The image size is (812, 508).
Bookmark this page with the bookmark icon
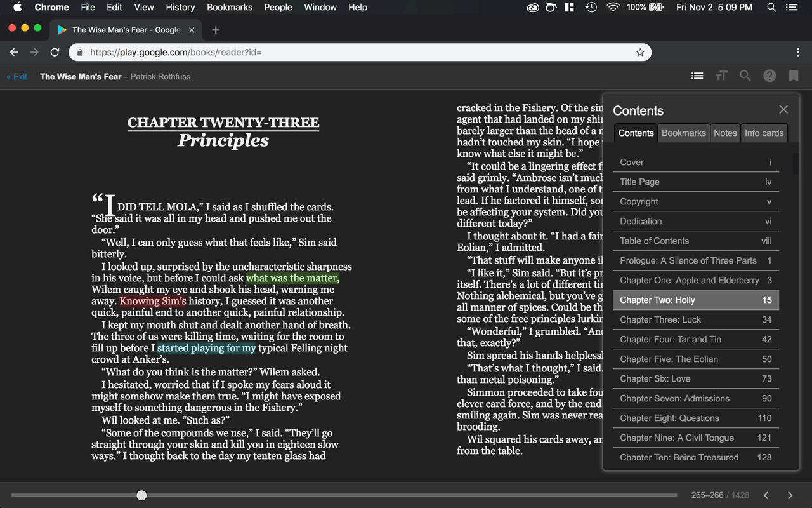pos(794,76)
